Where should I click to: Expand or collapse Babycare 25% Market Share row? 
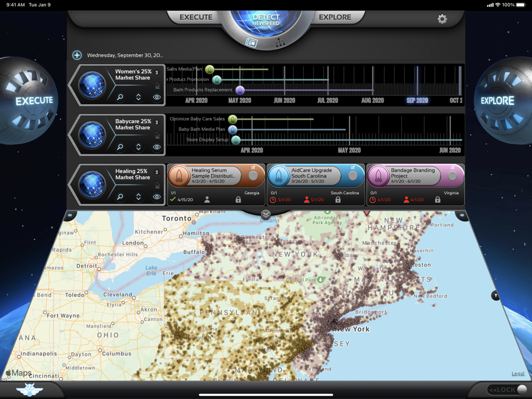tap(138, 147)
